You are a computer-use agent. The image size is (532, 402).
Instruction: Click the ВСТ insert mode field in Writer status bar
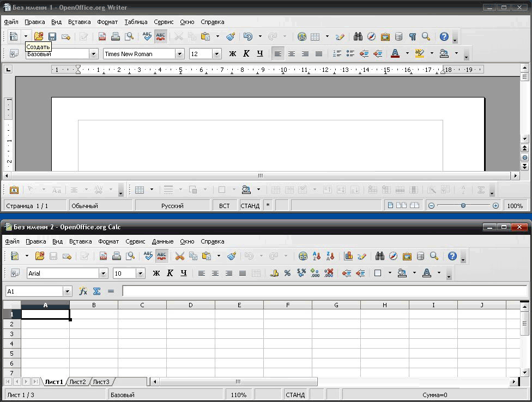point(224,206)
